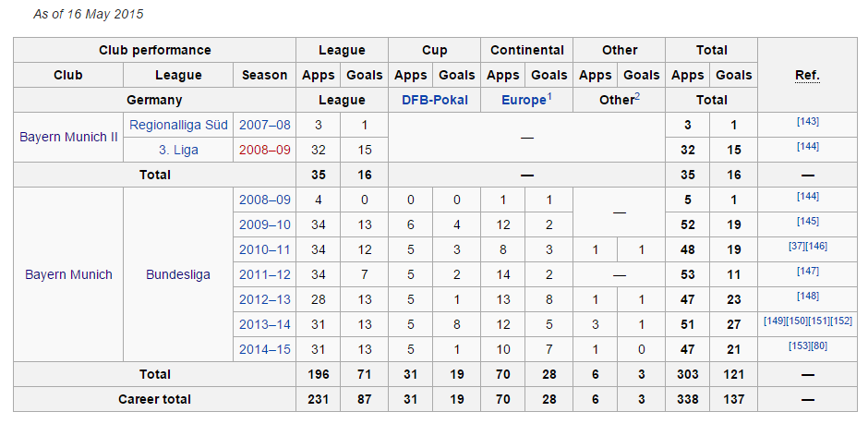The width and height of the screenshot is (868, 424).
Task: Go to the 2010–11 season page
Action: coord(264,249)
